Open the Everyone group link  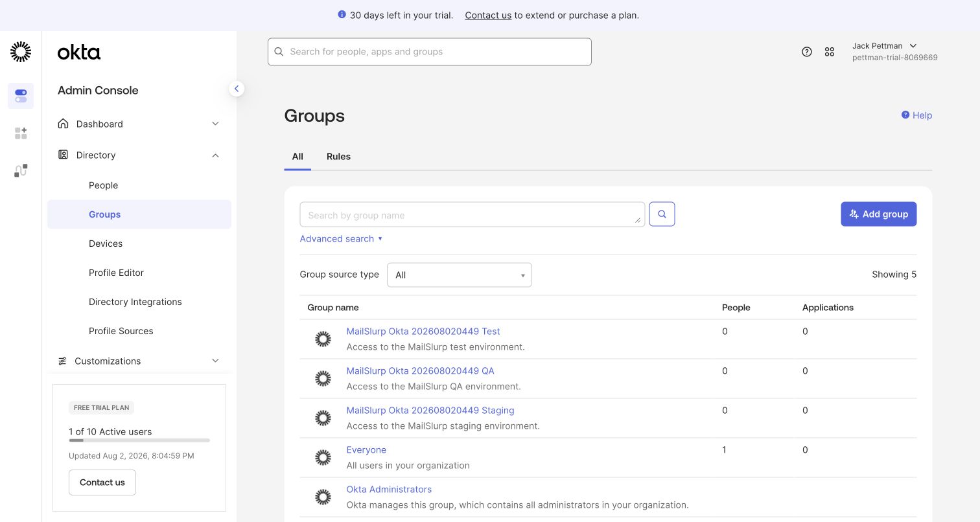click(x=366, y=449)
